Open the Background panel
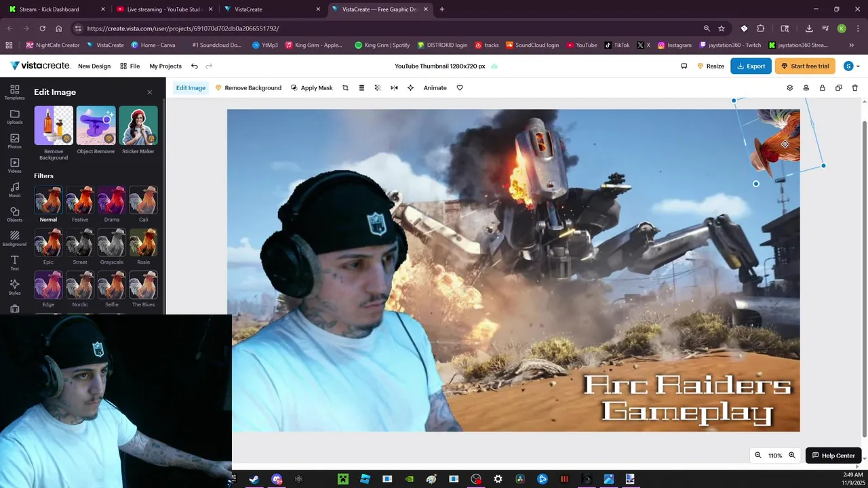The height and width of the screenshot is (488, 868). point(14,239)
